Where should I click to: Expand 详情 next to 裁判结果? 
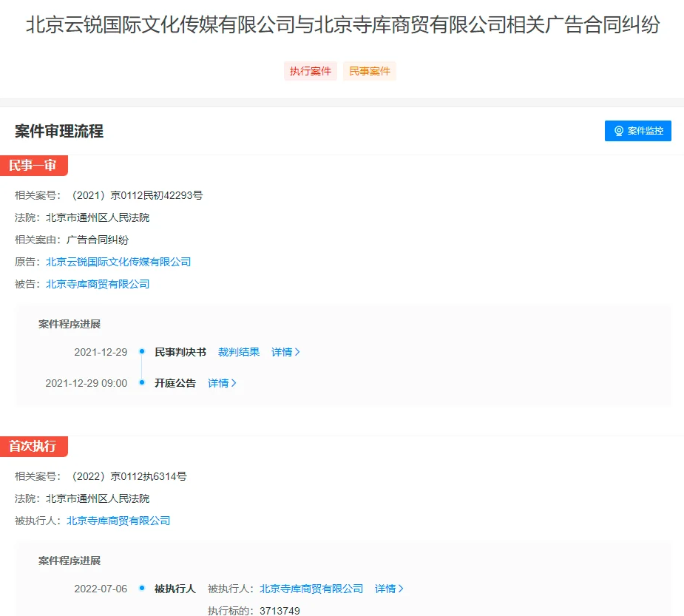point(285,352)
